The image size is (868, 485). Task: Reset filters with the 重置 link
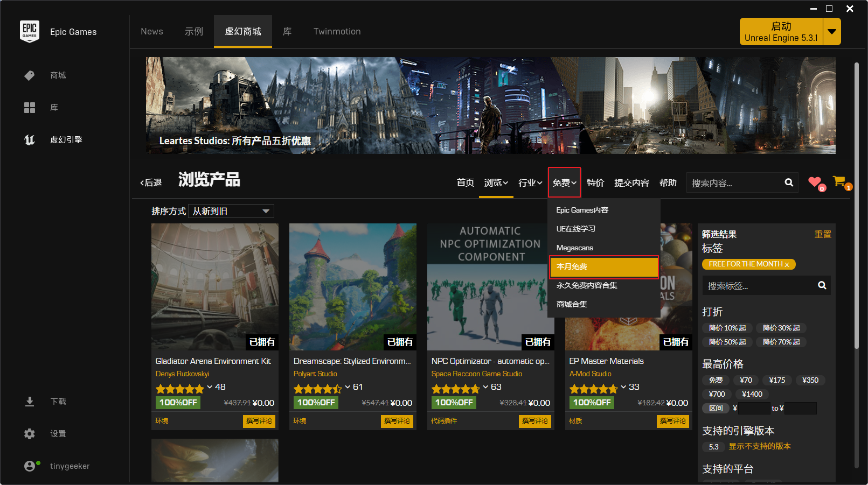[823, 234]
